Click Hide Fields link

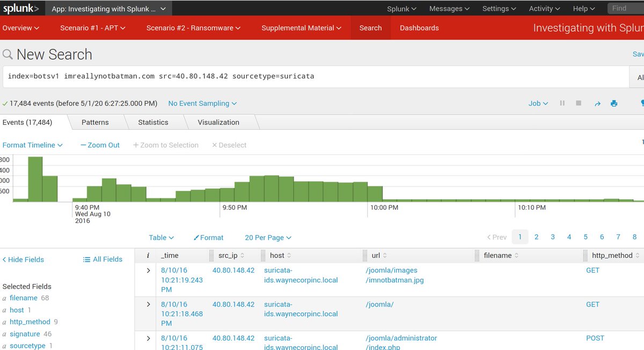click(x=23, y=259)
